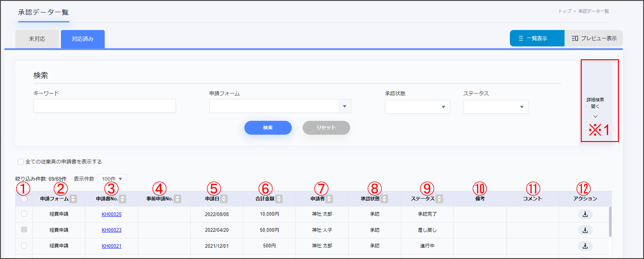The height and width of the screenshot is (259, 644).
Task: Sort by ステータス column
Action: (x=439, y=199)
